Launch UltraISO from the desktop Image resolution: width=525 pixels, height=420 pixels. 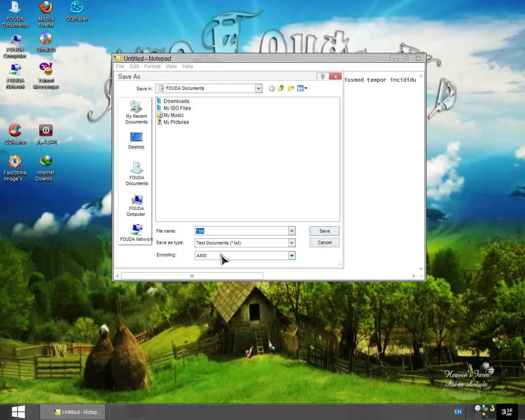click(46, 43)
